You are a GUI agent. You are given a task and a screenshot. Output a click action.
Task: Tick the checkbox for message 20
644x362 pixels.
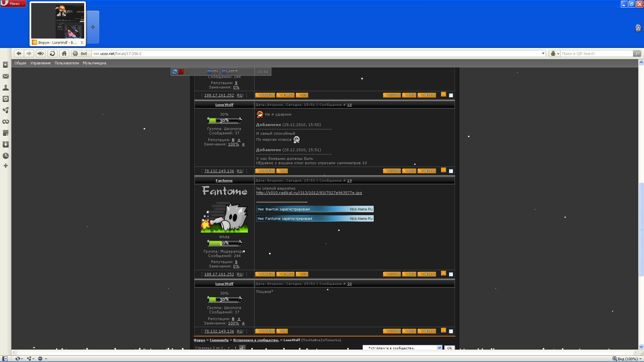(451, 331)
